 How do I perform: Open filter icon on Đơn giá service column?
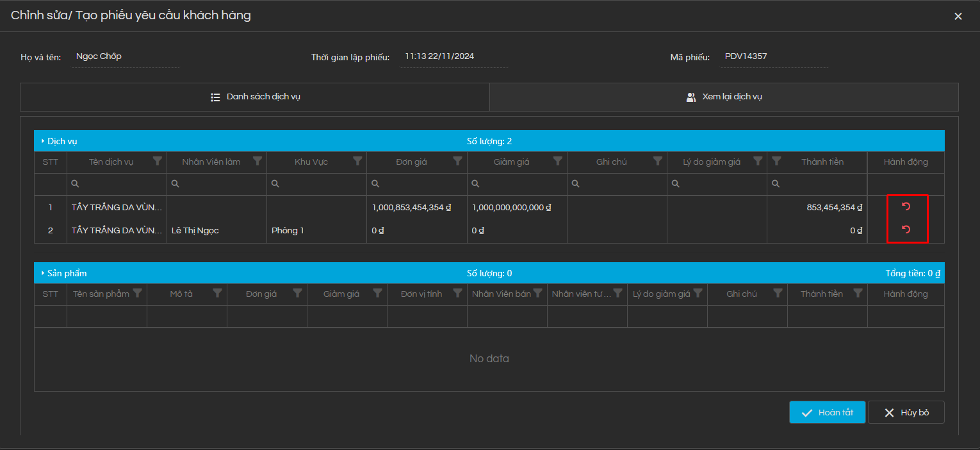point(457,161)
